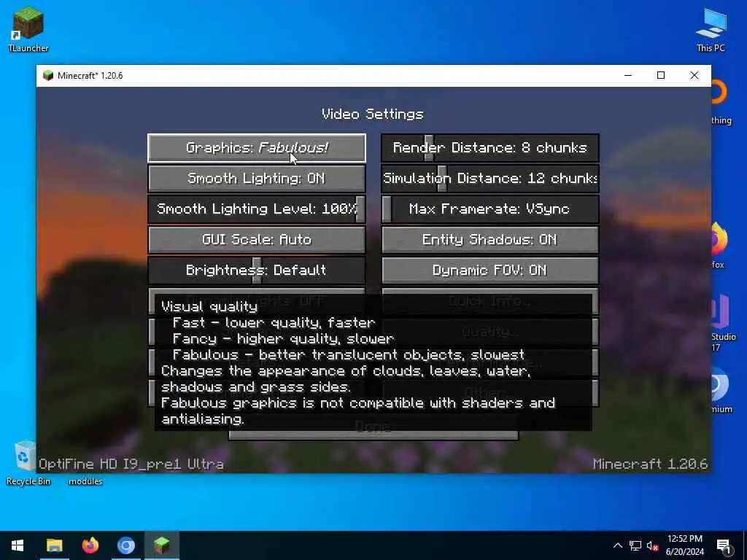The image size is (747, 560).
Task: Click the Max Framerate VSync slider
Action: [x=489, y=209]
